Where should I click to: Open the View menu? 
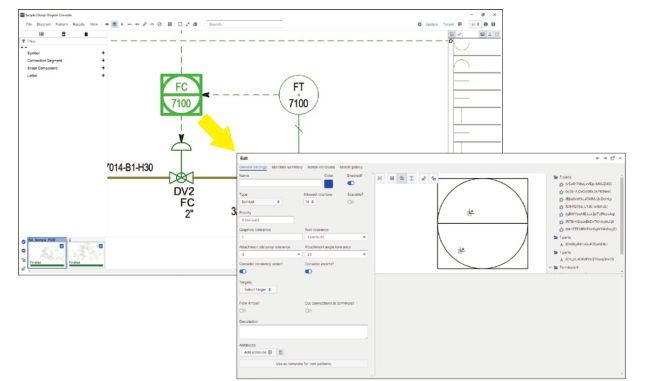(x=94, y=24)
